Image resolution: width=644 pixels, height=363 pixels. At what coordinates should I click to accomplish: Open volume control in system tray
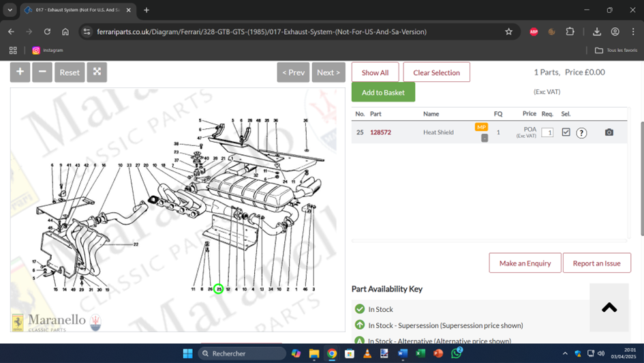(x=601, y=353)
